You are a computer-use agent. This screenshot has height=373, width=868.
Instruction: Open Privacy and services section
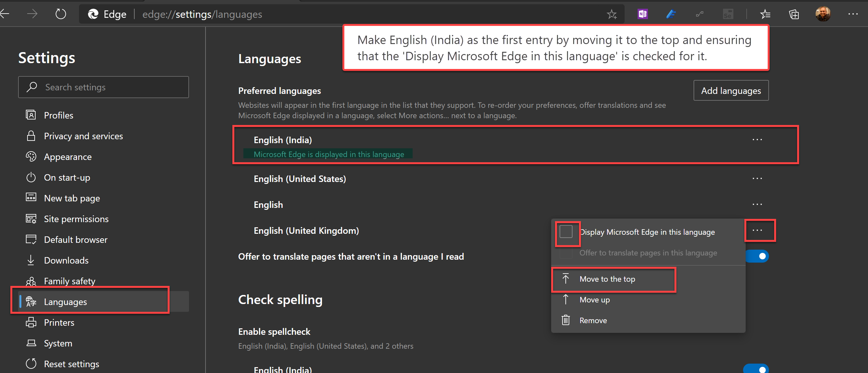[x=104, y=136]
